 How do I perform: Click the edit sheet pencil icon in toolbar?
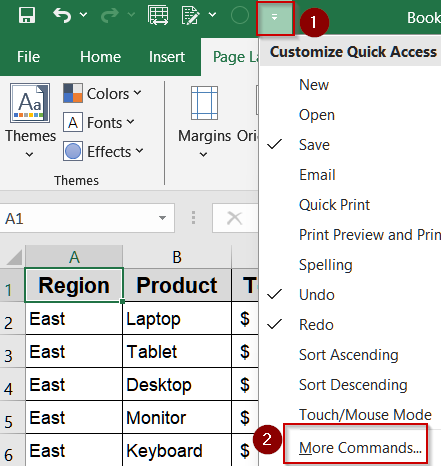pos(191,15)
